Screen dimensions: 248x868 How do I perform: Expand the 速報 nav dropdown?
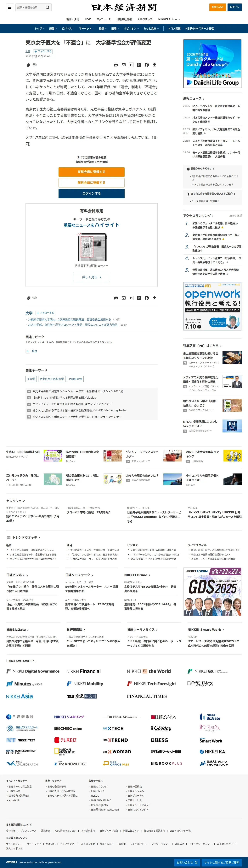coord(53,29)
